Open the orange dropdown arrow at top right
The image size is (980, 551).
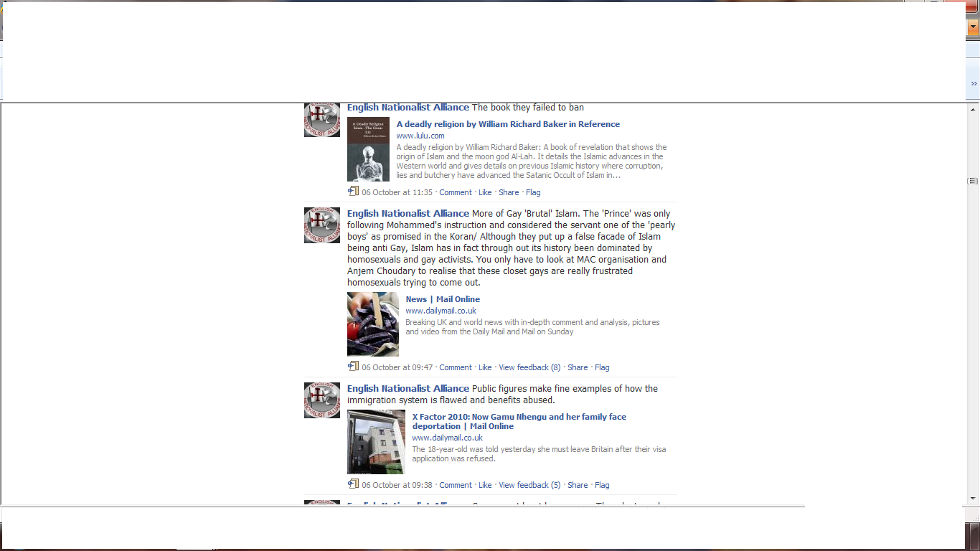click(x=973, y=28)
